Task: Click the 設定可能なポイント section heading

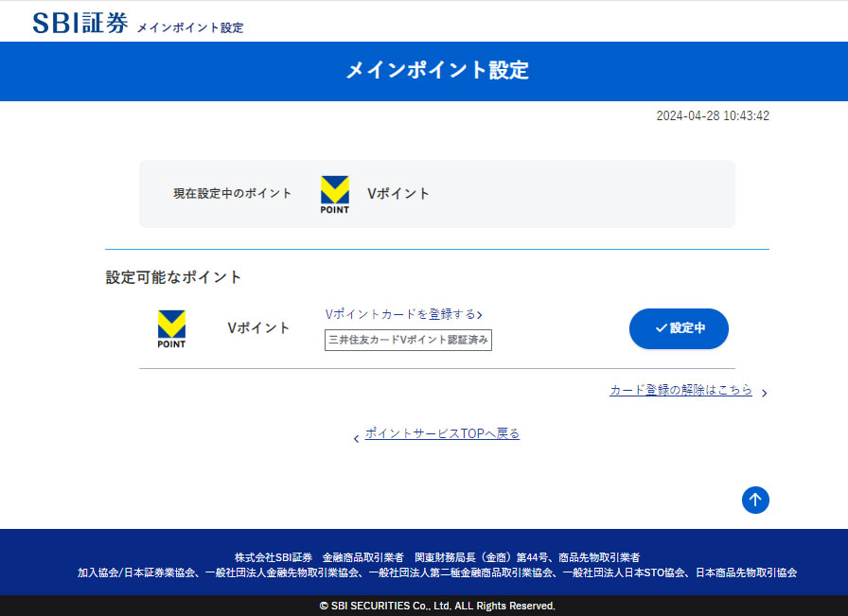Action: [174, 277]
